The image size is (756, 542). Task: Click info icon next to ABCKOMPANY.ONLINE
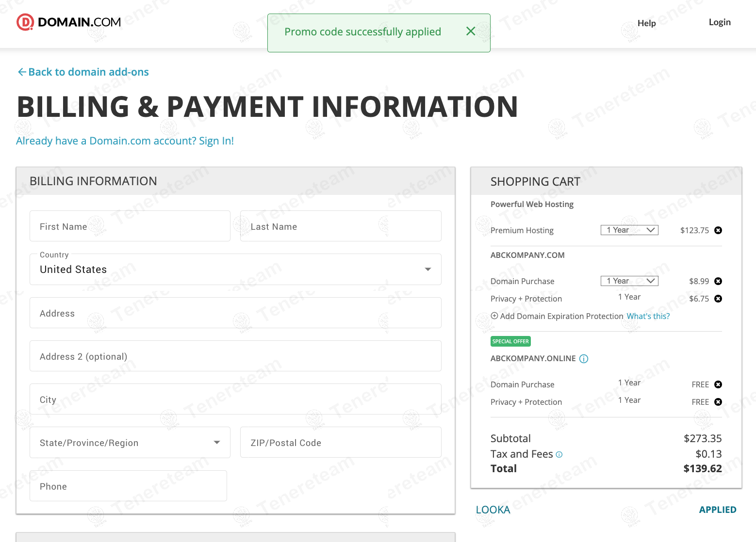tap(584, 359)
